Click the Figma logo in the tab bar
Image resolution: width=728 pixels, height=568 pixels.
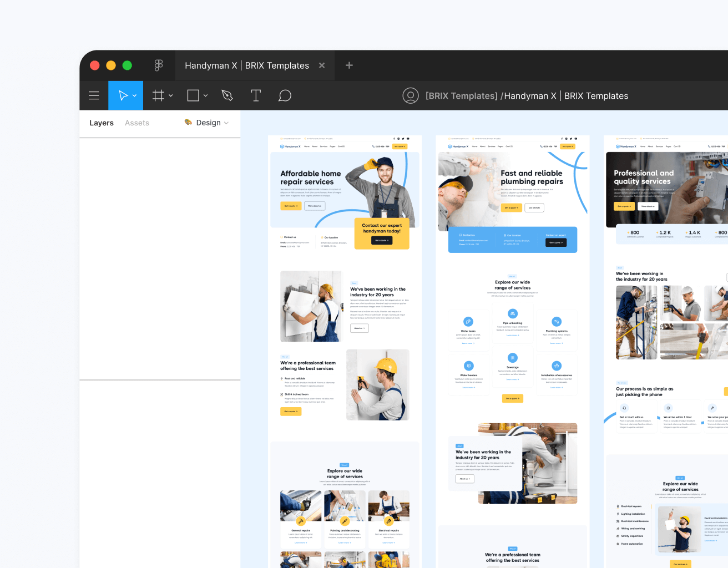pos(159,65)
